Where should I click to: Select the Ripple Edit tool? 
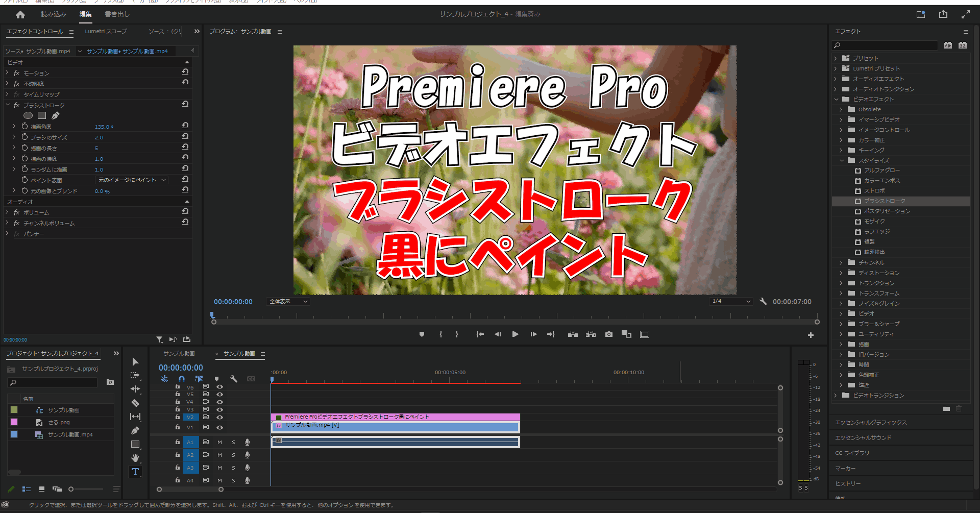point(135,389)
